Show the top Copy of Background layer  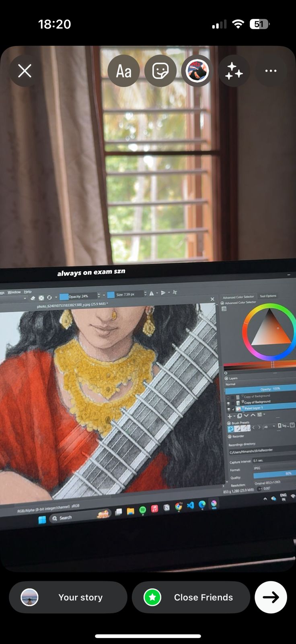coord(228,397)
